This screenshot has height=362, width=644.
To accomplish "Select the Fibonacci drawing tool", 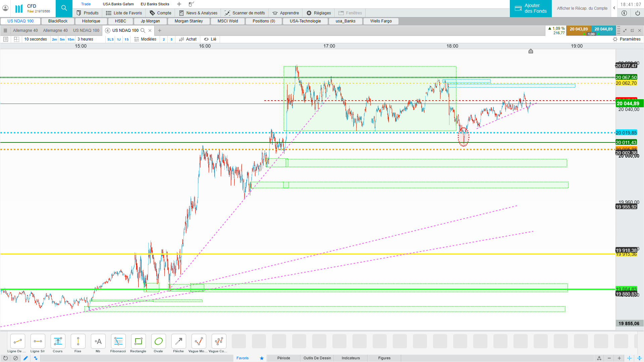I will click(x=118, y=342).
